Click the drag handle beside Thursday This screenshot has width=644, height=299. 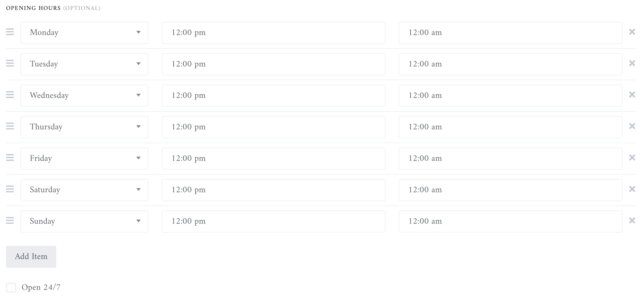(x=10, y=126)
